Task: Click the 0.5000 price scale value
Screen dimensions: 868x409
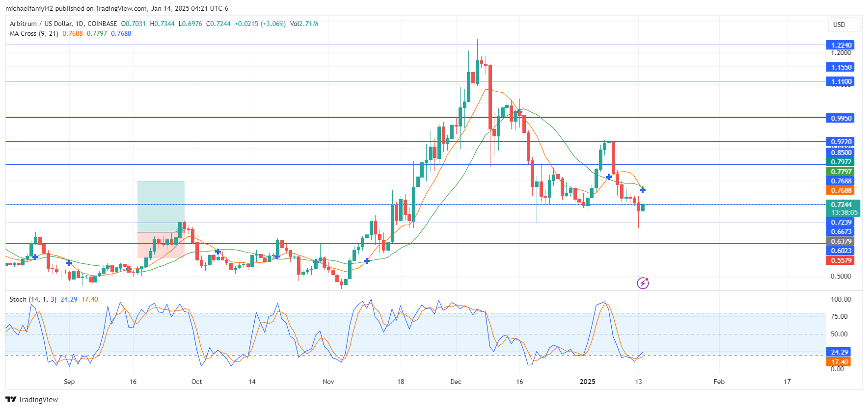Action: 841,276
